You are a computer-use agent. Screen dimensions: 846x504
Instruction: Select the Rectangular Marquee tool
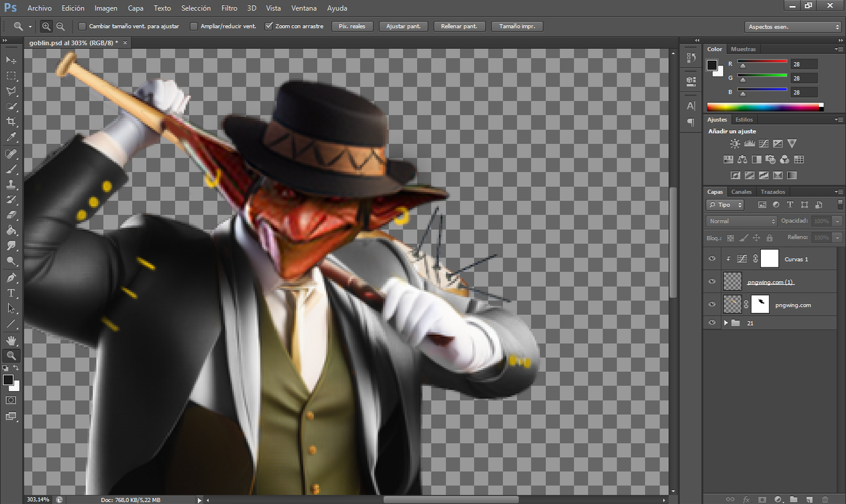(x=11, y=76)
